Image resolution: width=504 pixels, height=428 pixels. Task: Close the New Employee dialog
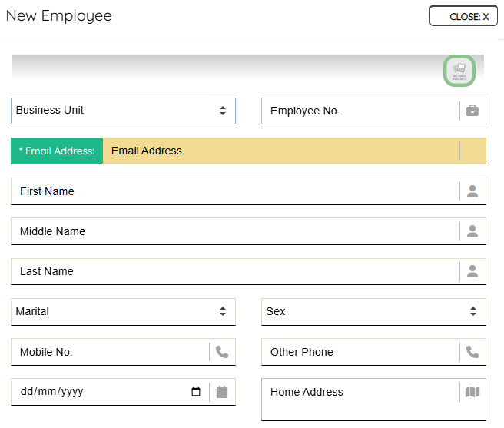point(463,16)
